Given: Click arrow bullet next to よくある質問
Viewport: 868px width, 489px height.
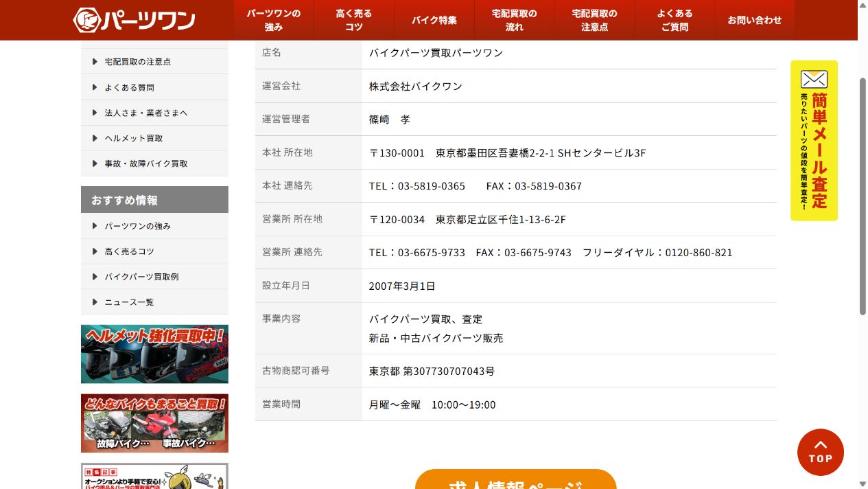Looking at the screenshot, I should [x=95, y=87].
